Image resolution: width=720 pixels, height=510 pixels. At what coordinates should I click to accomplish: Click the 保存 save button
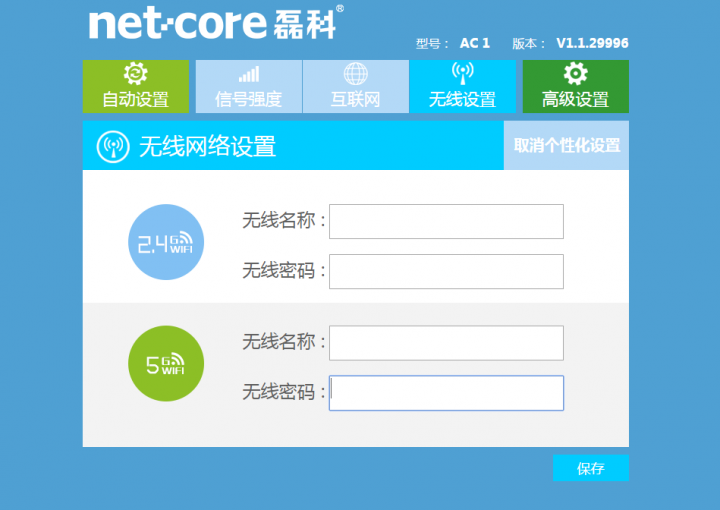[591, 468]
